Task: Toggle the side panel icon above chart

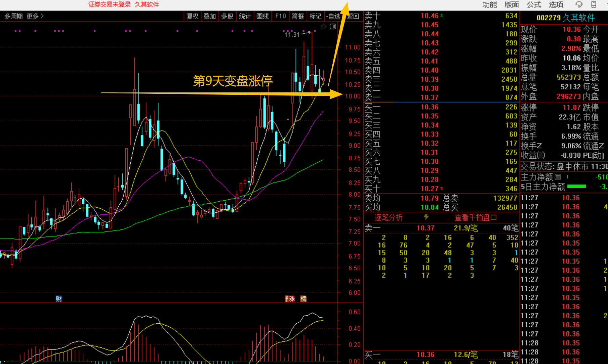Action: point(333,27)
